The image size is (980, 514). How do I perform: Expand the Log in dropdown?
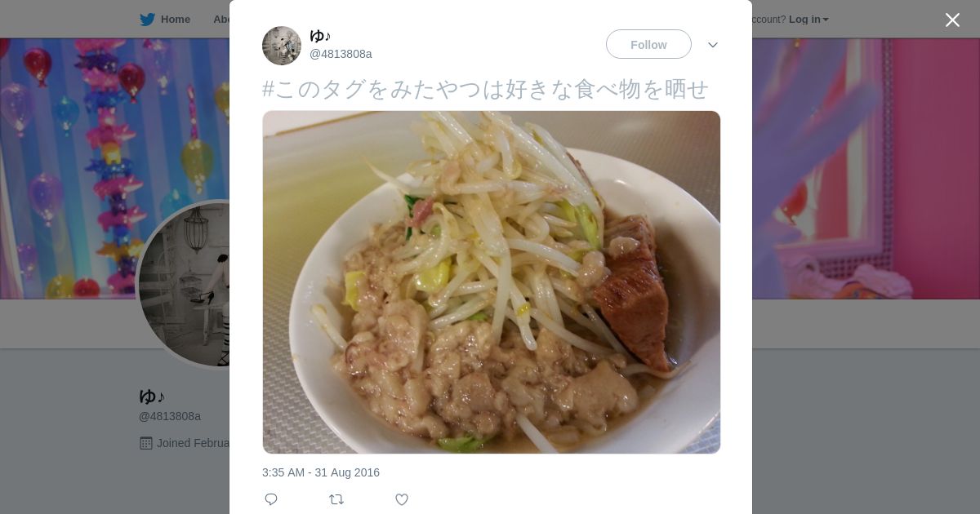(x=808, y=20)
